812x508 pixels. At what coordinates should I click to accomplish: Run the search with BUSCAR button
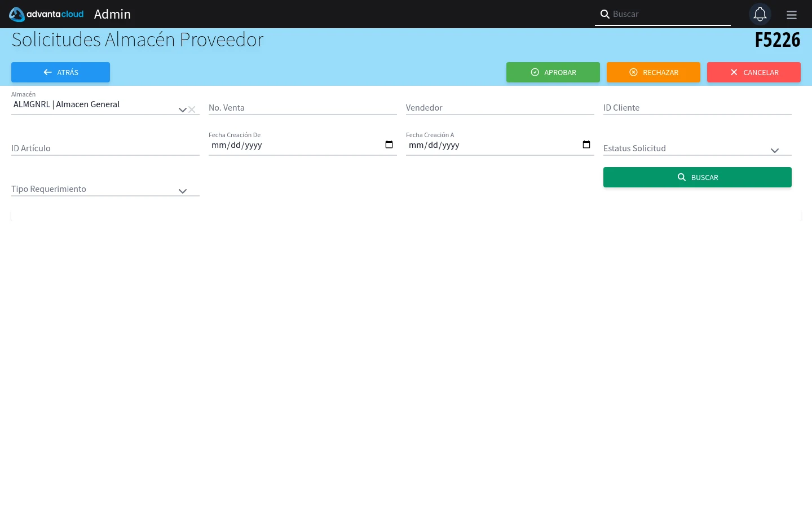[698, 177]
